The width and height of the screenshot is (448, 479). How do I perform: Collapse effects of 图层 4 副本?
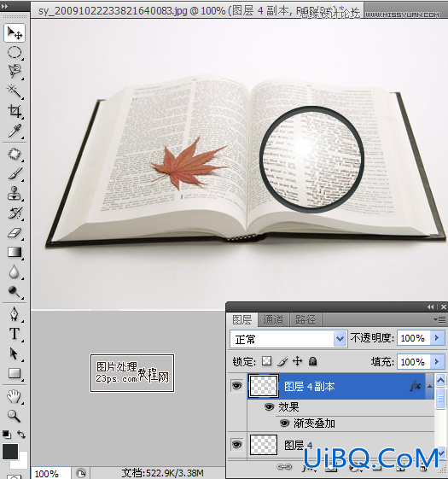(429, 386)
